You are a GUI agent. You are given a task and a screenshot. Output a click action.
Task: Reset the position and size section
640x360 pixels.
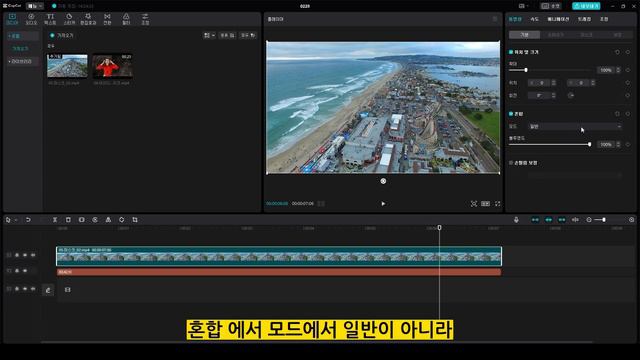click(x=617, y=52)
